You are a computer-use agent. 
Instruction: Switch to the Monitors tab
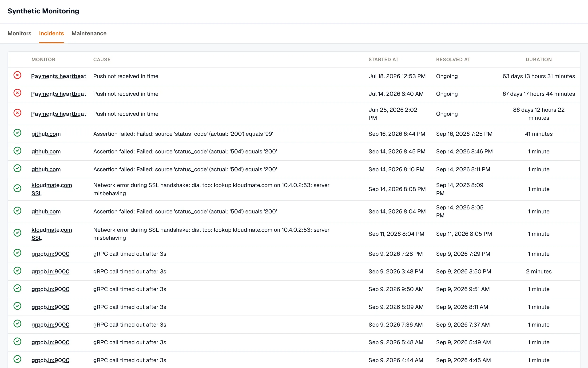20,33
